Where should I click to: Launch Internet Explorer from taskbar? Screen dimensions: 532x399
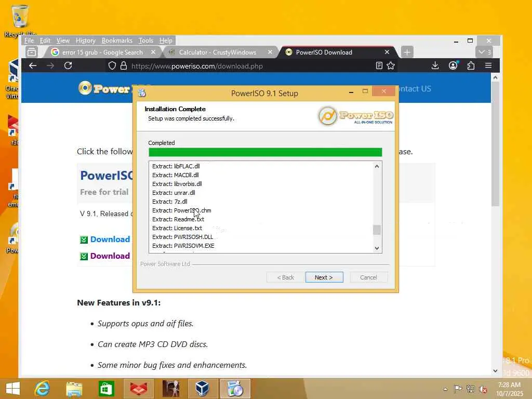(43, 389)
